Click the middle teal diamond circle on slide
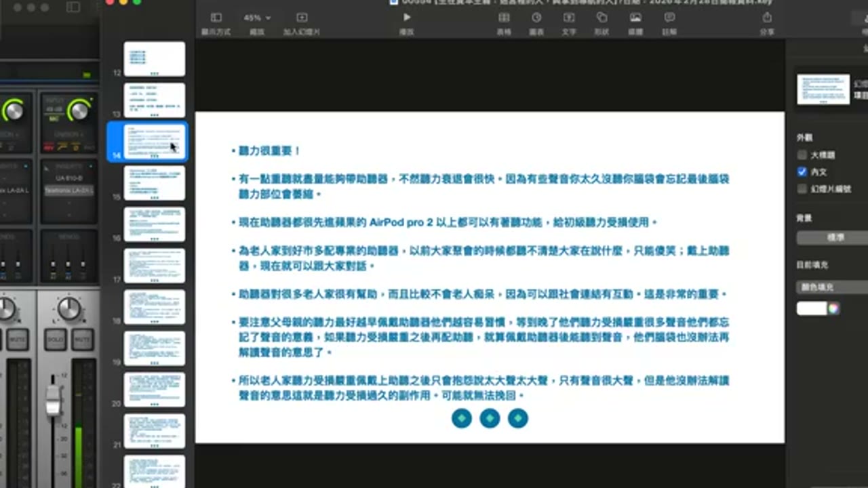Screen dimensions: 868x488 tap(490, 418)
